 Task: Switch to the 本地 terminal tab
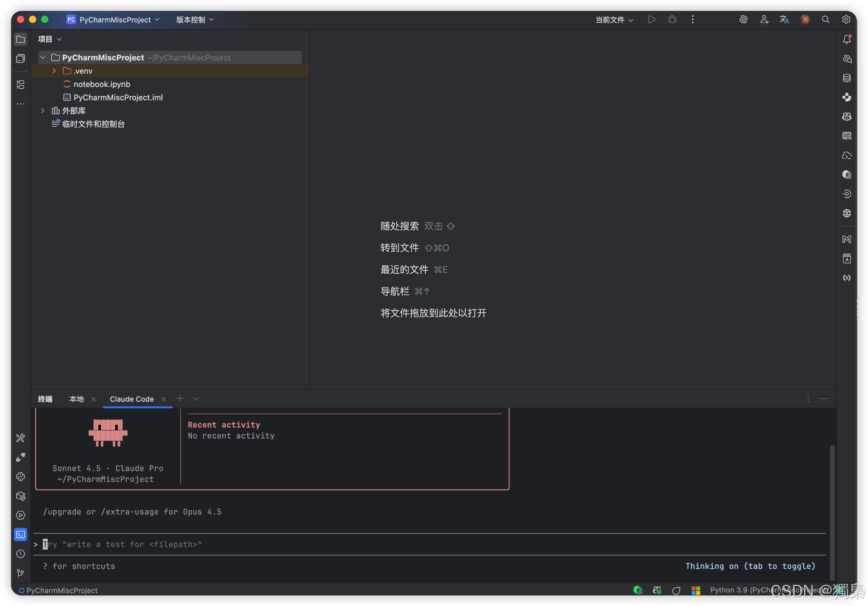(x=77, y=399)
